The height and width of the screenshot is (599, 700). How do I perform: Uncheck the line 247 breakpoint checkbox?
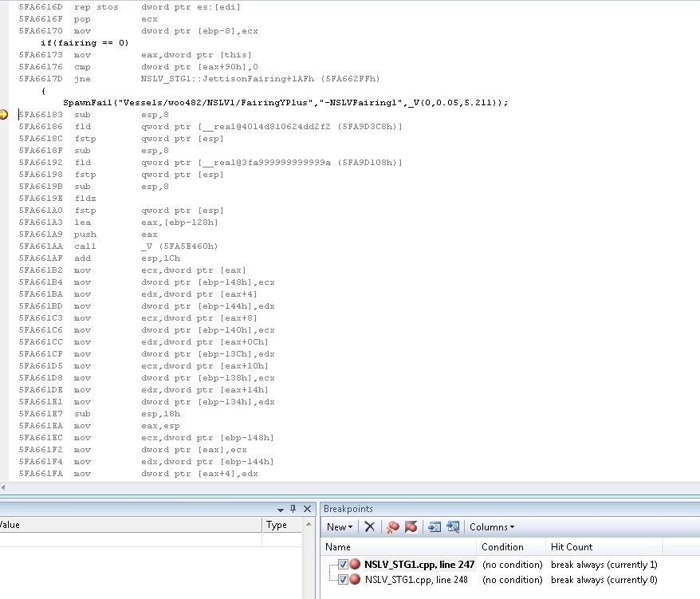click(x=343, y=564)
